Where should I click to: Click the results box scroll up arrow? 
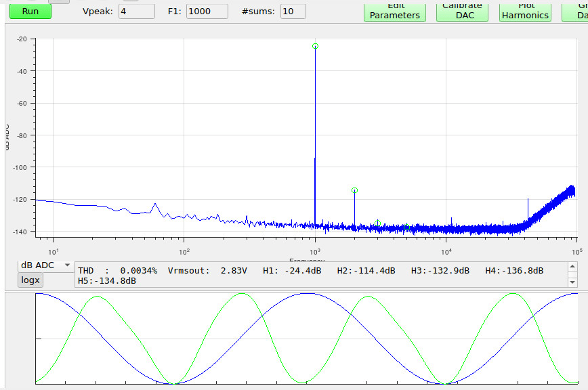tap(572, 267)
